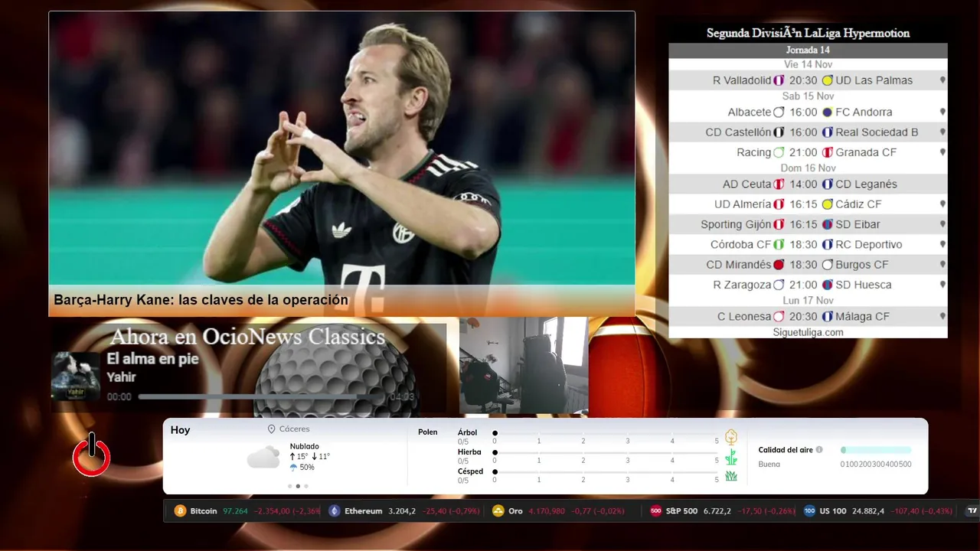Click the venue pin on Sporting Gijón row
This screenshot has width=980, height=551.
(x=942, y=224)
